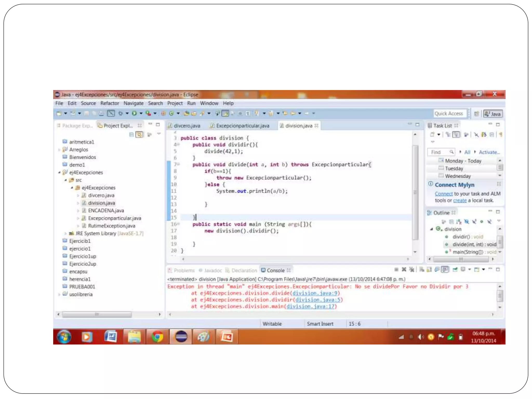Click the Debug bug icon in toolbar
The width and height of the screenshot is (532, 399).
tap(120, 113)
